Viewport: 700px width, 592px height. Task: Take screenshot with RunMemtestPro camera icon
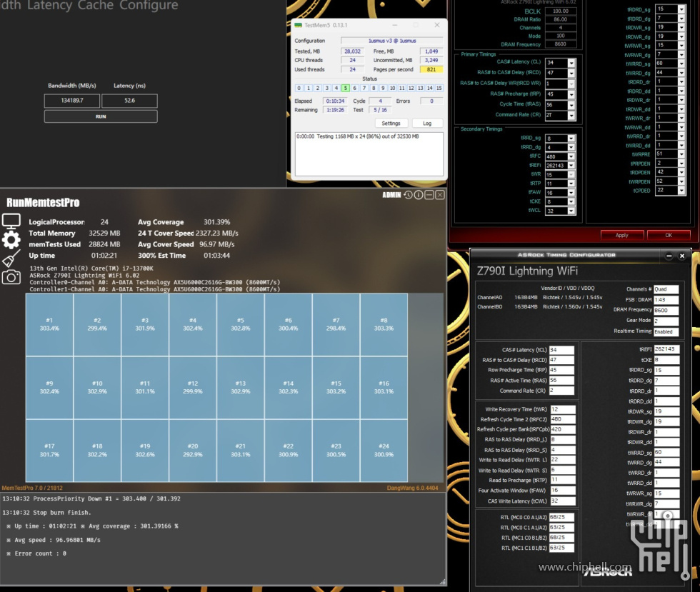click(x=11, y=277)
